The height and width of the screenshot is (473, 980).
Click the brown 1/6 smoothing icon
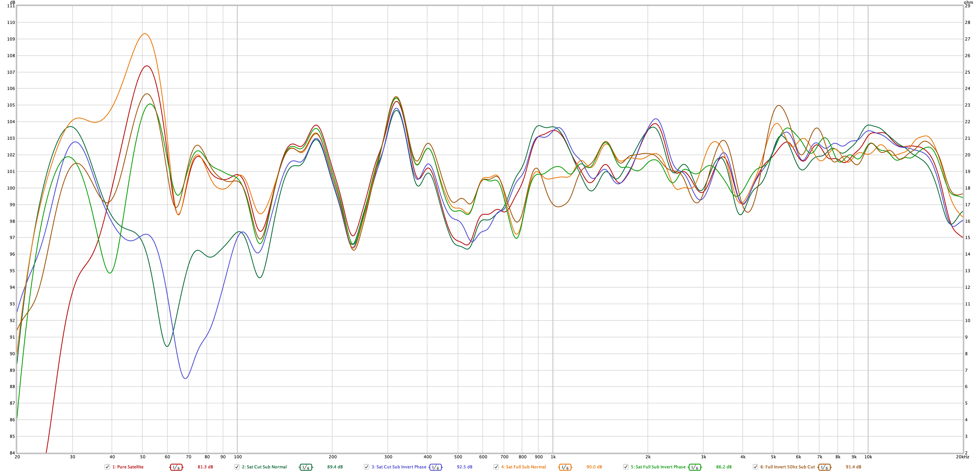(824, 467)
